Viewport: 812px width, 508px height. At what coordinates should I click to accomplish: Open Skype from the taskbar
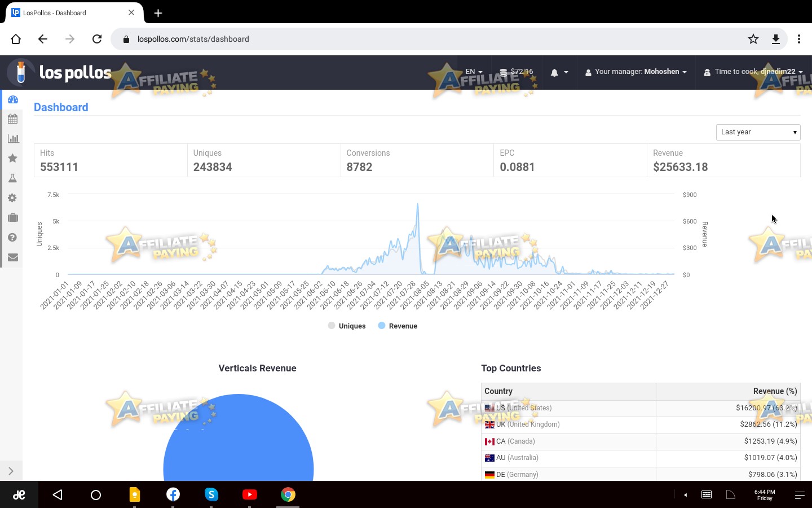[x=211, y=495]
